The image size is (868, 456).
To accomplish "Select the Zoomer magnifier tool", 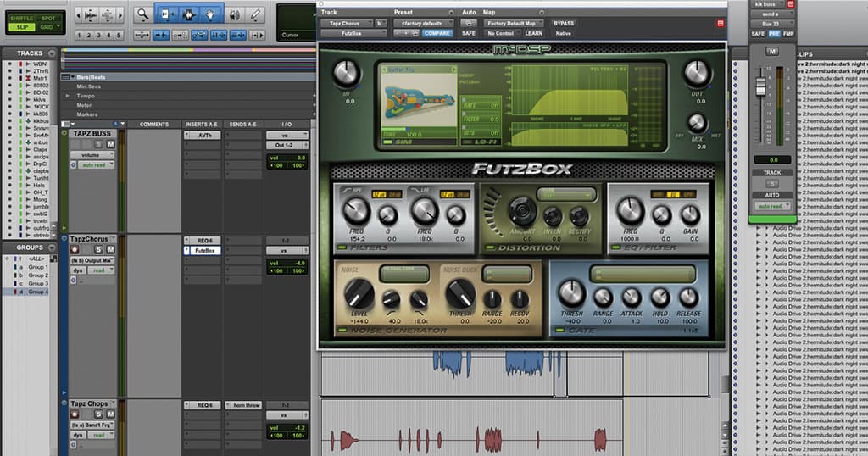I will pos(142,14).
